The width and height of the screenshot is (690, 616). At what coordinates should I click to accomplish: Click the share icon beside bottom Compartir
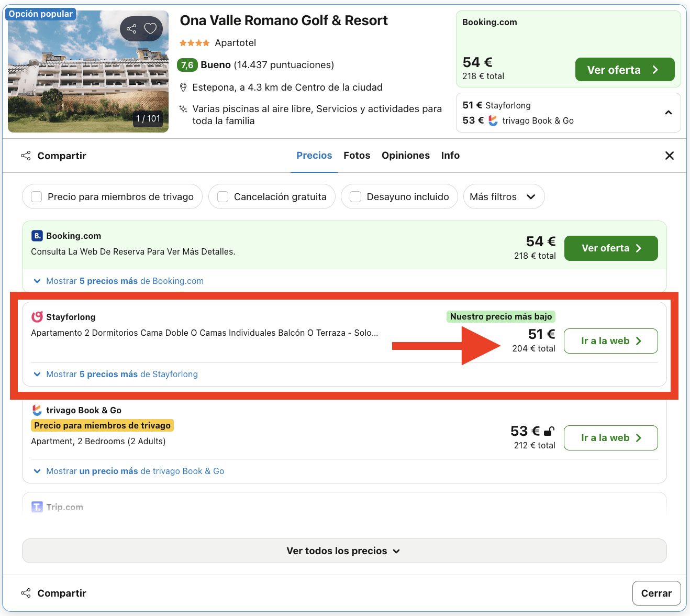[26, 593]
